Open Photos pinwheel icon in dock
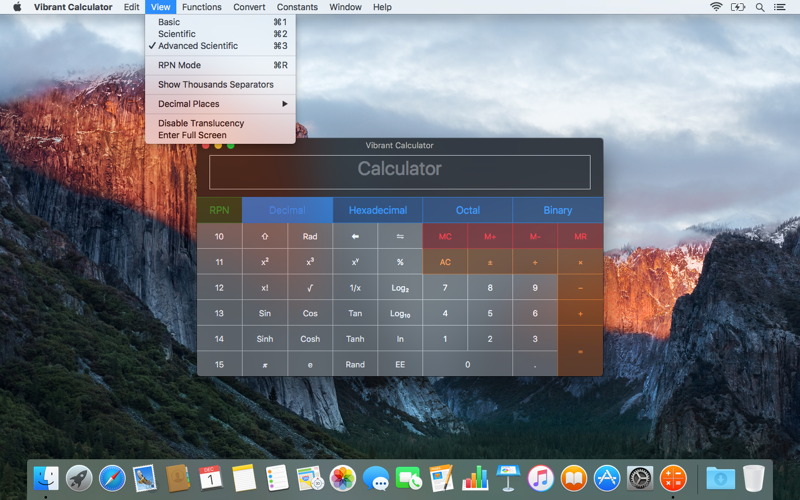800x500 pixels. tap(343, 479)
